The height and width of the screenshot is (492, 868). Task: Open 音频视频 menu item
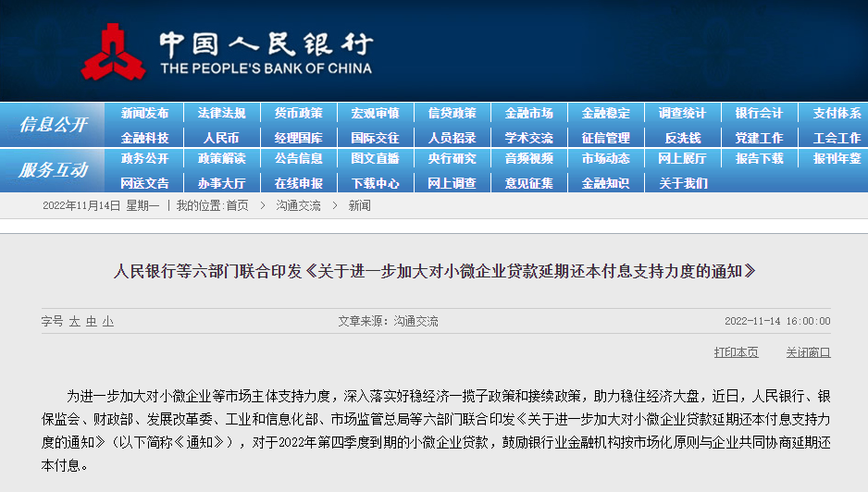coord(528,159)
